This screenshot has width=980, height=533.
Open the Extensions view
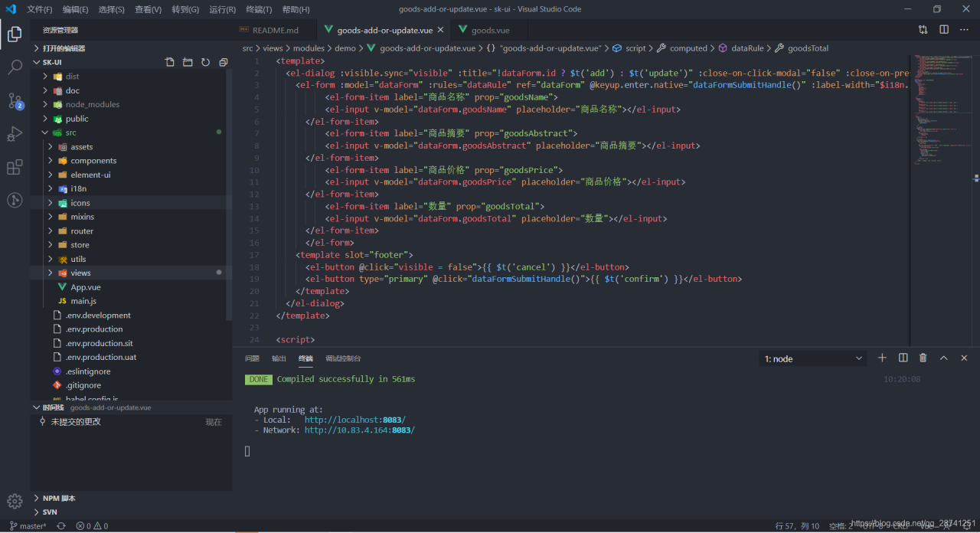[15, 168]
